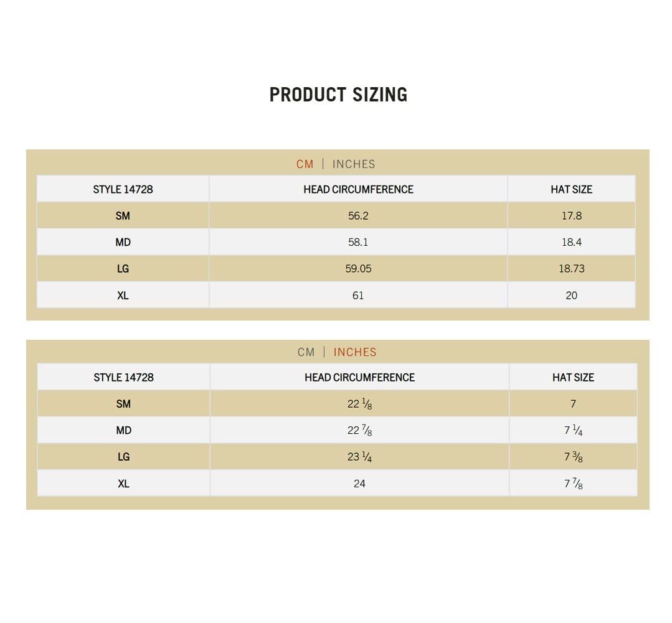Select the 24 head circumference value
Screen dimensions: 672x623
point(359,484)
